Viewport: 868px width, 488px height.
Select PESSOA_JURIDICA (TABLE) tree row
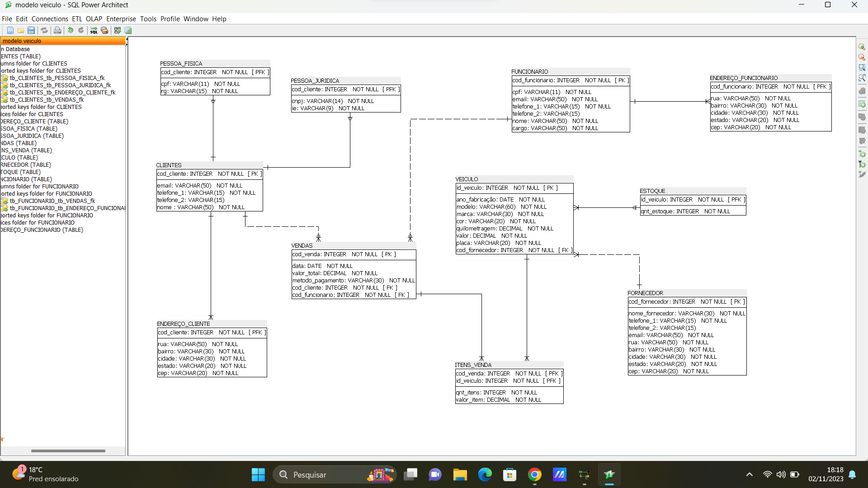point(32,136)
